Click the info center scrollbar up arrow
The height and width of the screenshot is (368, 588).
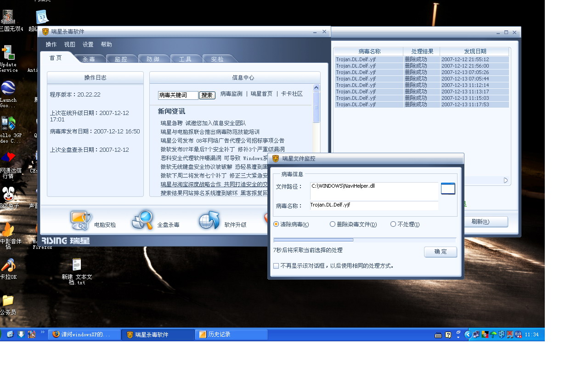317,88
